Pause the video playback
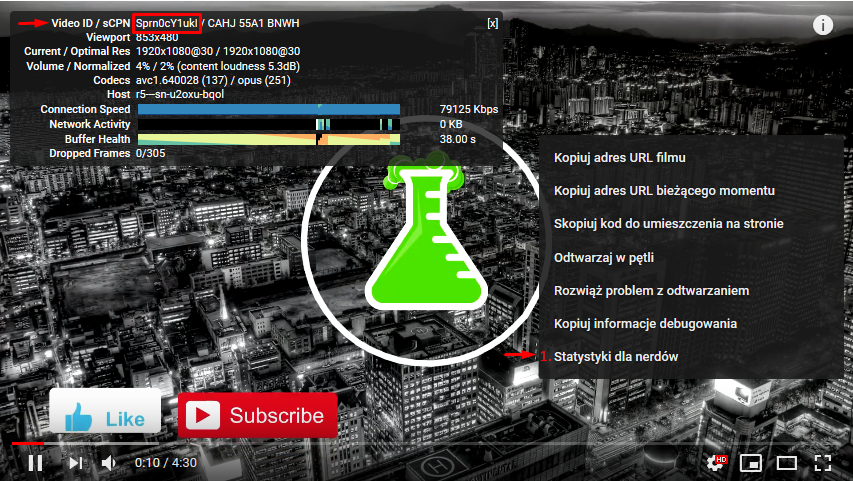This screenshot has width=853, height=481. click(35, 463)
